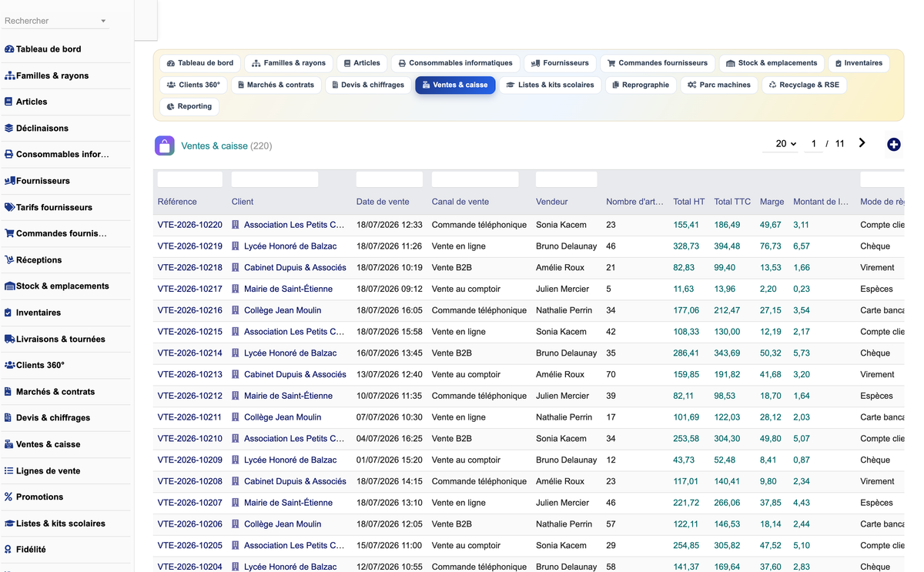Sort by the Total TTC column header
Screen dimensions: 924x572
pyautogui.click(x=732, y=202)
